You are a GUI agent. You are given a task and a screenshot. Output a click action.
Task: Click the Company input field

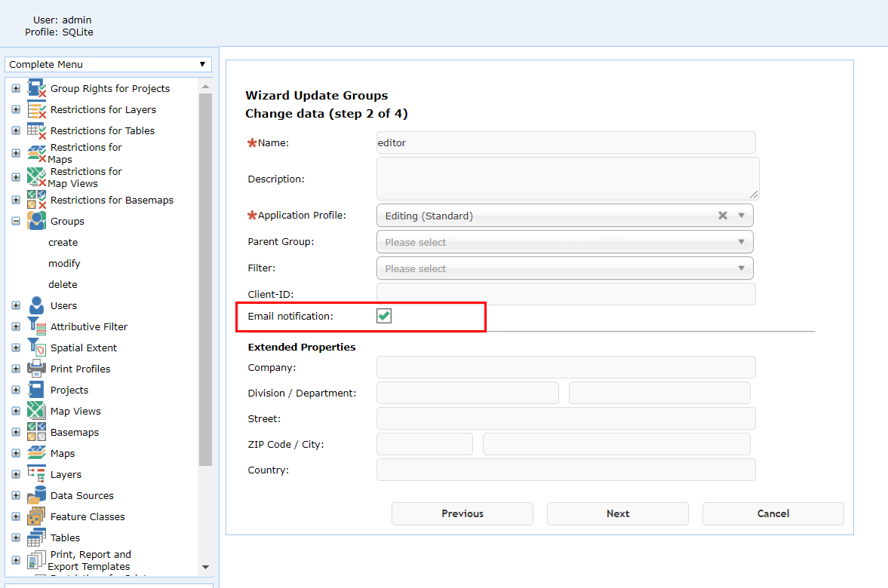click(566, 368)
